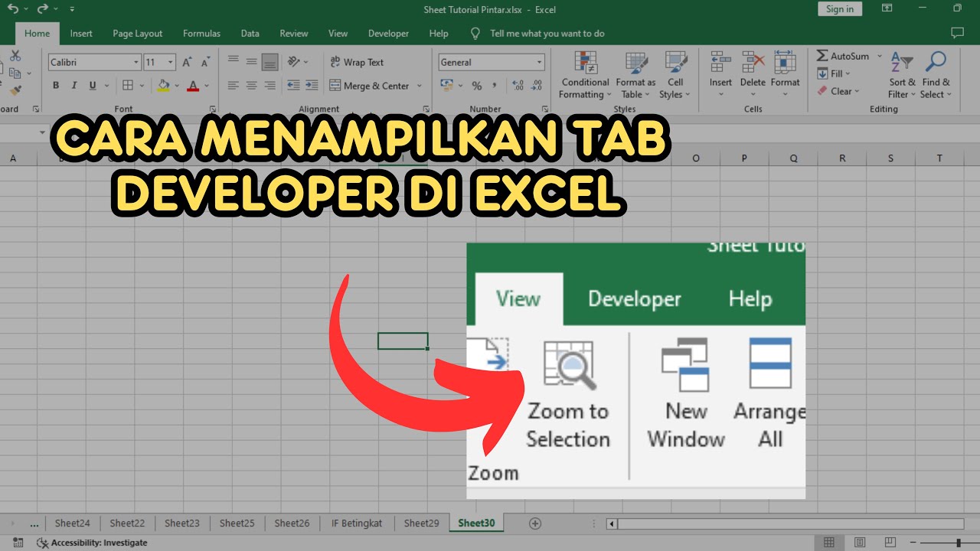Click the Redo arrow in title bar
Screen dimensions: 980x551
(44, 9)
